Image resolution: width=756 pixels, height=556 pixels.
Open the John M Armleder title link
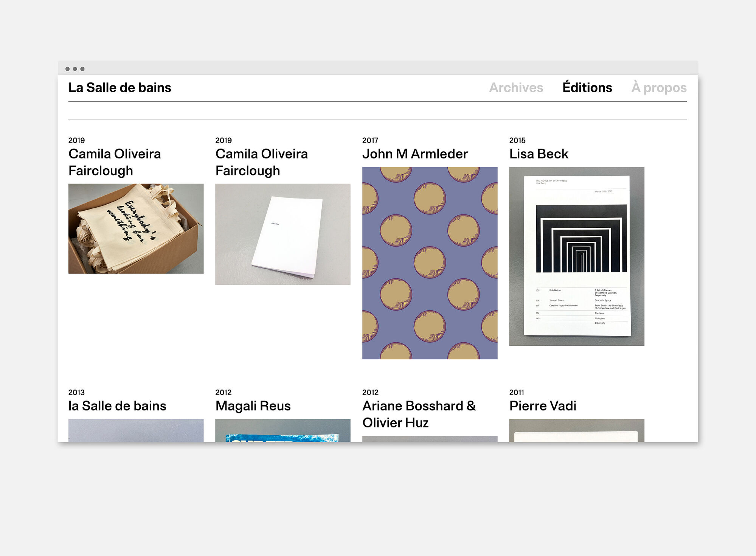coord(415,154)
